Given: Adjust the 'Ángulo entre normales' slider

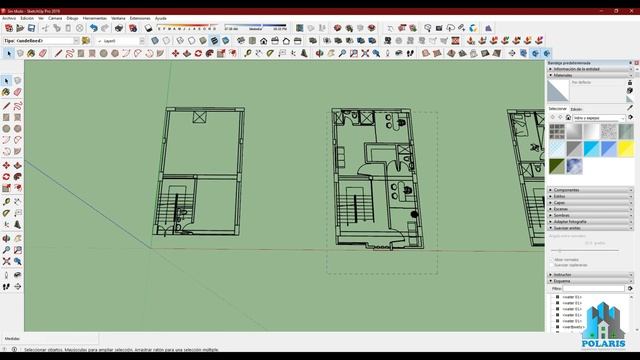Looking at the screenshot, I should coord(584,251).
